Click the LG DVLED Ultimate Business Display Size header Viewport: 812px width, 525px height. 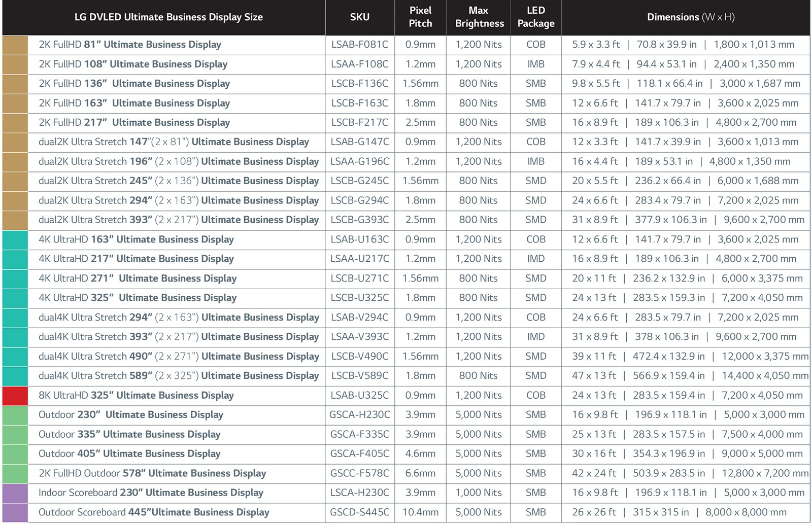coord(168,17)
